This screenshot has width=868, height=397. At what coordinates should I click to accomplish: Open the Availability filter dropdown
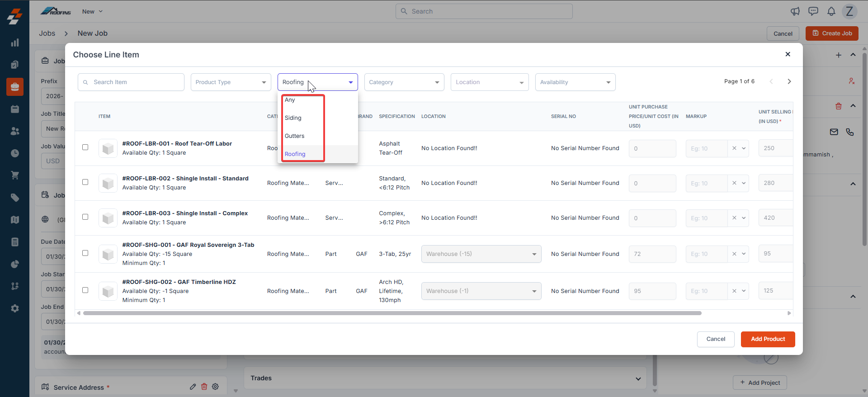575,82
